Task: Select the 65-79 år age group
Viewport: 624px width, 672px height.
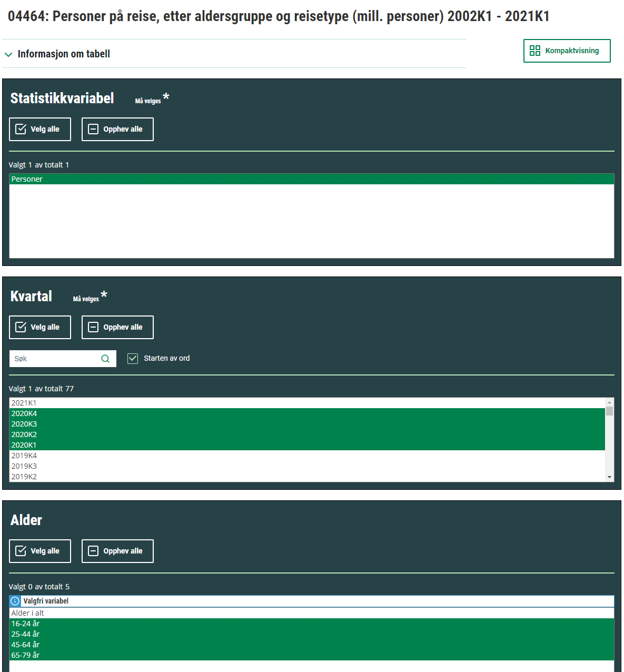Action: point(312,655)
